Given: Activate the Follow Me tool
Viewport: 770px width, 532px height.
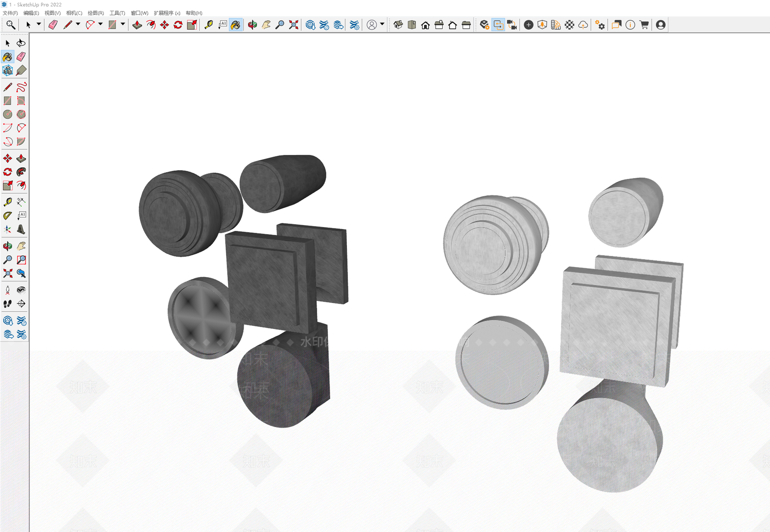Looking at the screenshot, I should tap(21, 172).
